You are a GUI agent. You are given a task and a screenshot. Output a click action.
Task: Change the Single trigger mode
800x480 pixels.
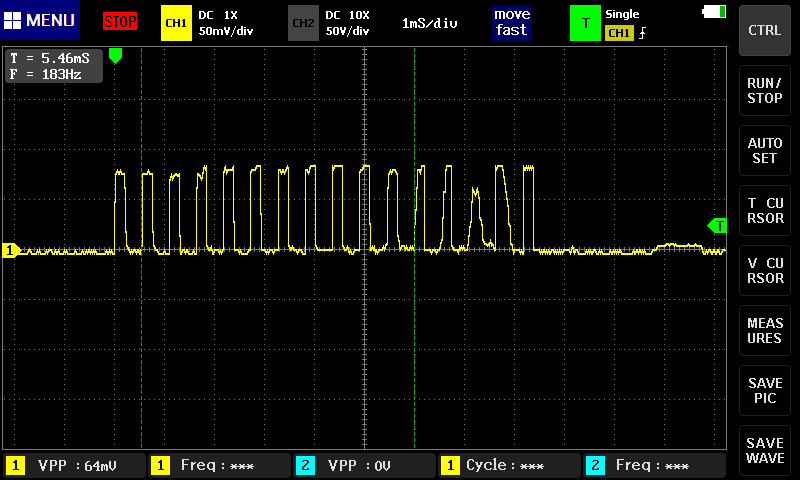[622, 14]
